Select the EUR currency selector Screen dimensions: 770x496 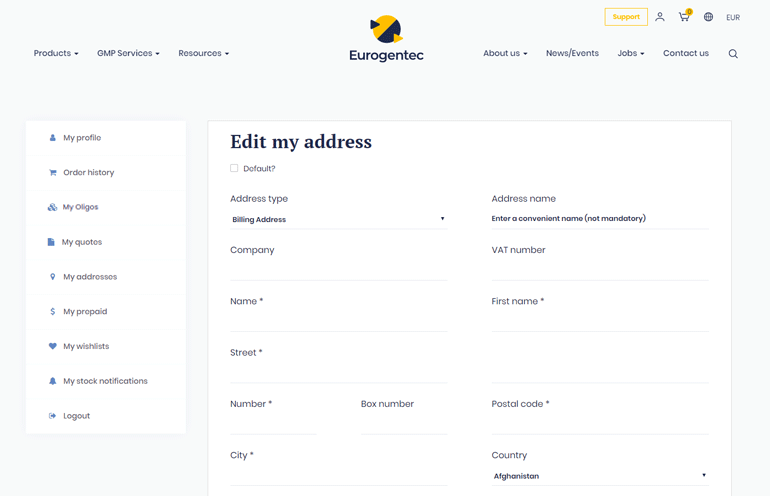coord(733,18)
